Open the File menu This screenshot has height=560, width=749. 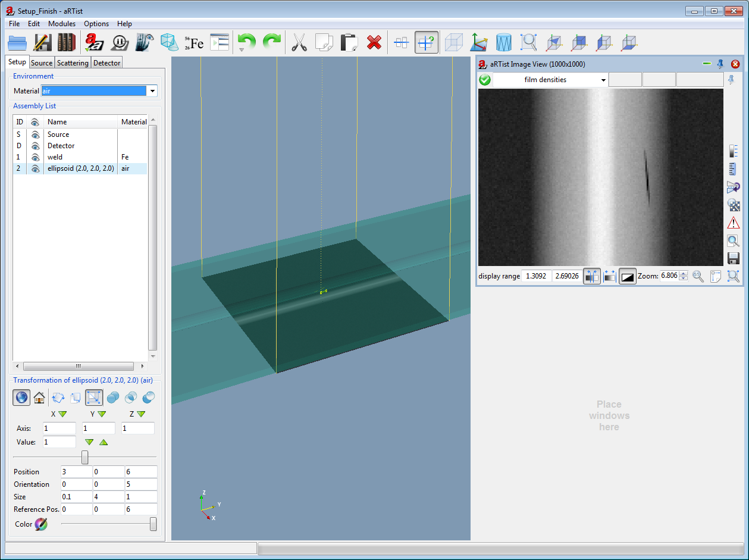(14, 24)
